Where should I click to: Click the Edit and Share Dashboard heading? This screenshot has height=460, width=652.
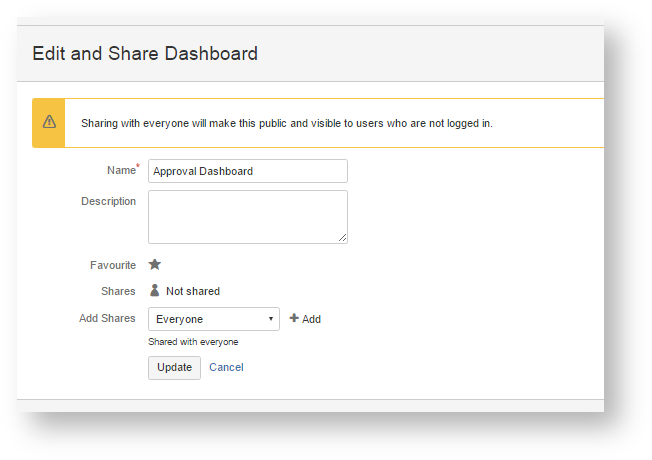click(x=145, y=54)
